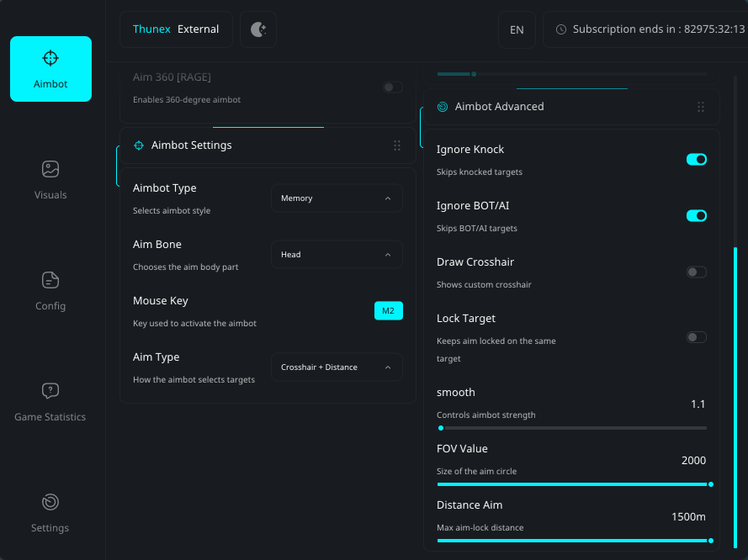The width and height of the screenshot is (748, 560).
Task: Turn on the Lock Target switch
Action: pos(696,337)
